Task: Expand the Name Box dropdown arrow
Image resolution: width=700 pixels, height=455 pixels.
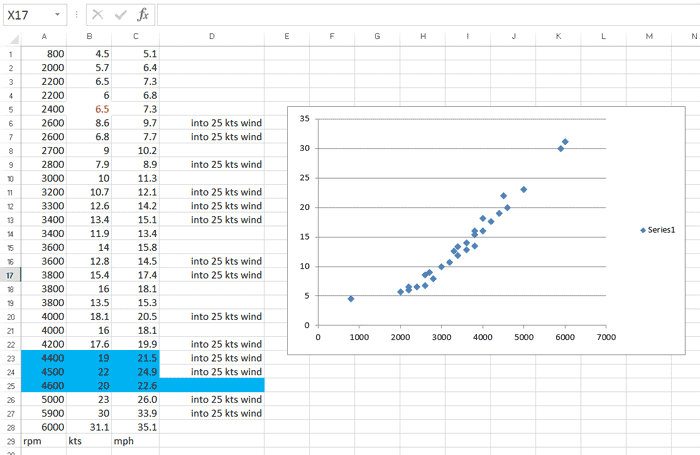Action: pyautogui.click(x=58, y=15)
